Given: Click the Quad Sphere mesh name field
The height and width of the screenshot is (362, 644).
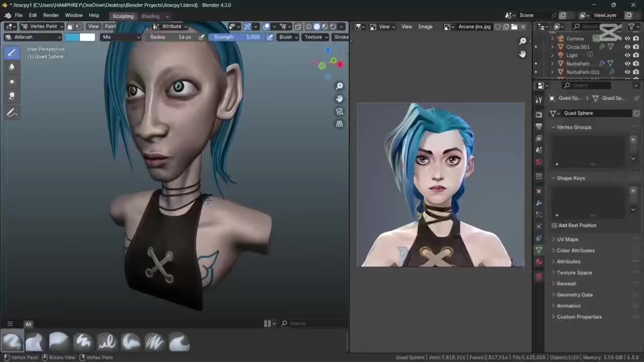Looking at the screenshot, I should pos(595,113).
